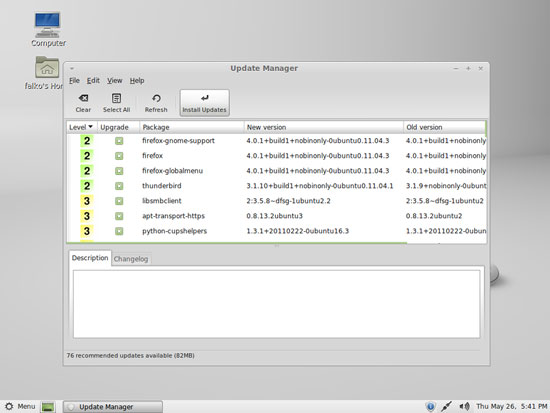This screenshot has width=550, height=413.
Task: Open the window menu arrow in title bar
Action: coord(72,68)
